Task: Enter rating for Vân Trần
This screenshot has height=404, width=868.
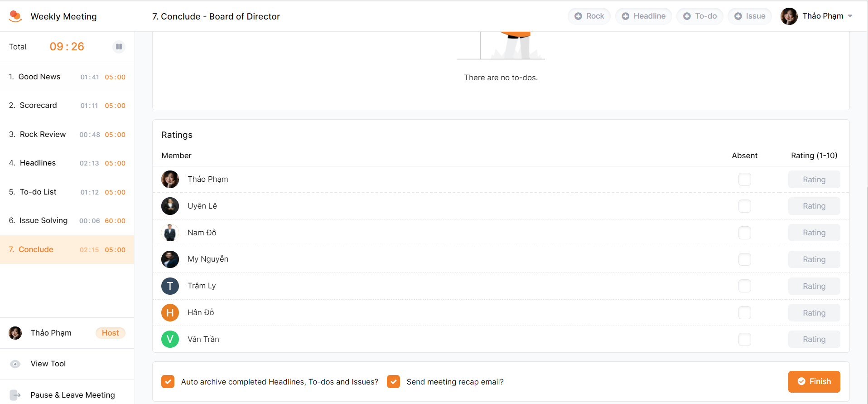Action: (x=814, y=340)
